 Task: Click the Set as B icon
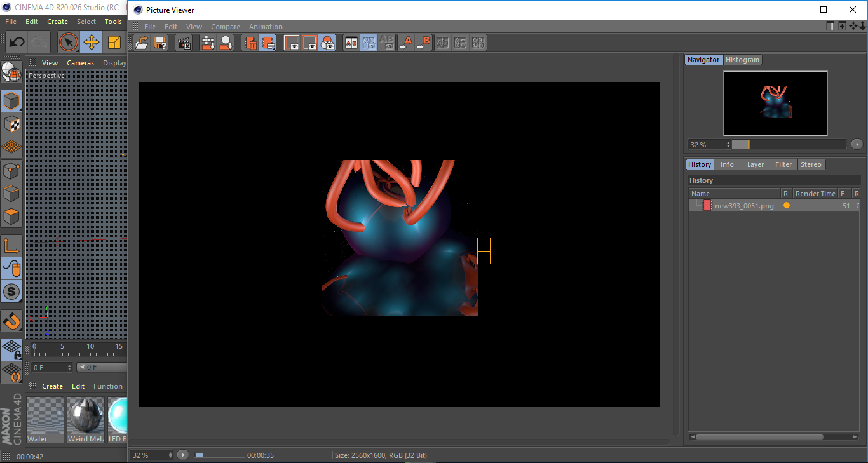423,43
